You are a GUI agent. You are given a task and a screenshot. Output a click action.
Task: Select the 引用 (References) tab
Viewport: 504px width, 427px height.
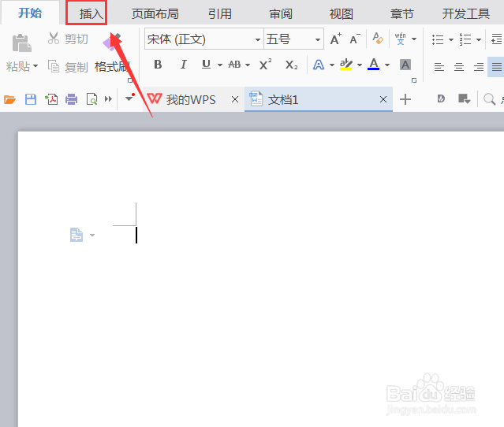click(x=220, y=14)
